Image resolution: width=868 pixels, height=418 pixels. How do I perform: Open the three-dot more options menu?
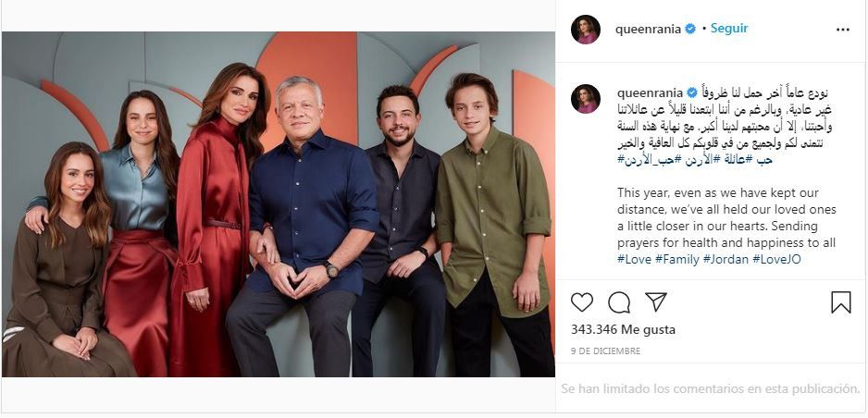coord(842,30)
